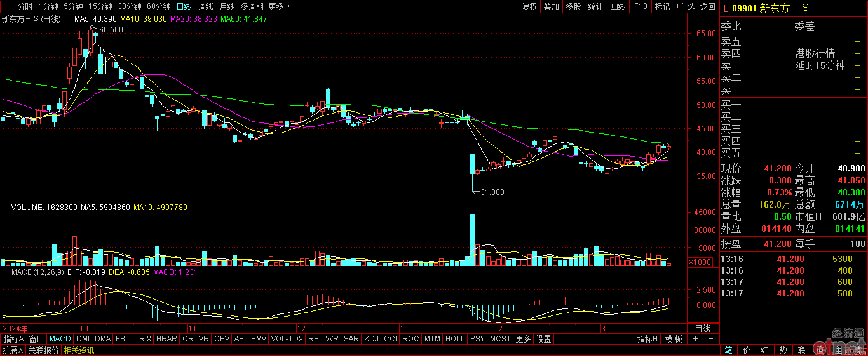Click the 叠加 overlay button
Screen dimensions: 868x356
(551, 6)
